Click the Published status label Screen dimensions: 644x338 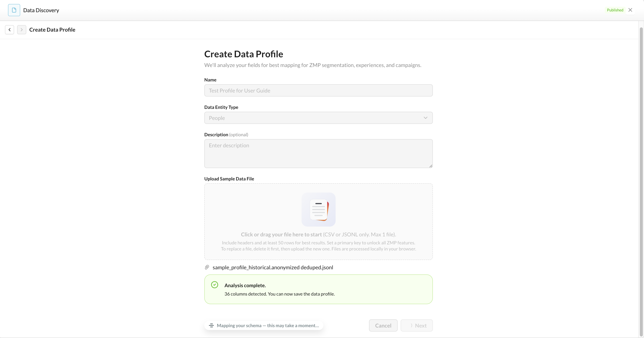(x=615, y=10)
